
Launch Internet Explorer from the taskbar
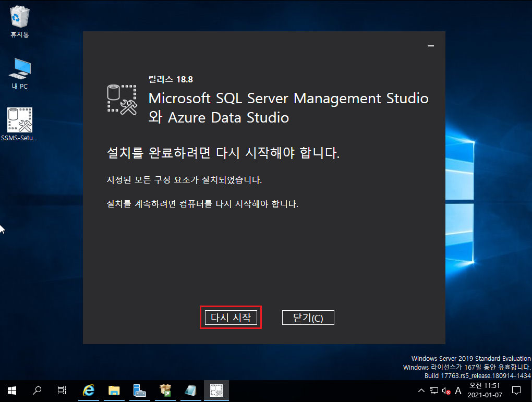(89, 391)
